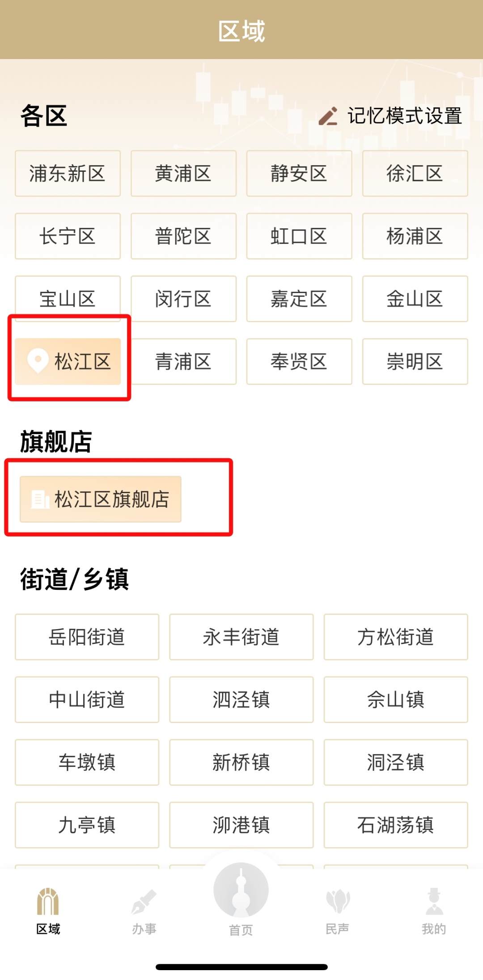Choose 泗泾镇 town
Image resolution: width=483 pixels, height=980 pixels.
click(241, 699)
